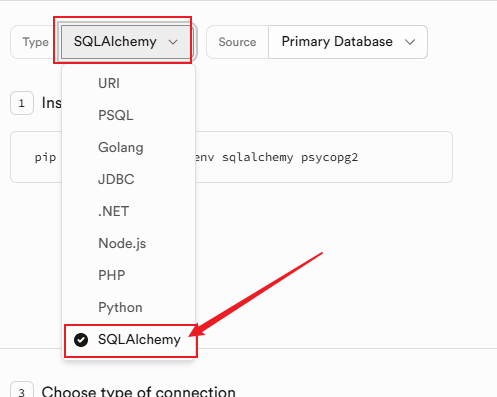Click the Type label
The image size is (497, 397).
[36, 42]
